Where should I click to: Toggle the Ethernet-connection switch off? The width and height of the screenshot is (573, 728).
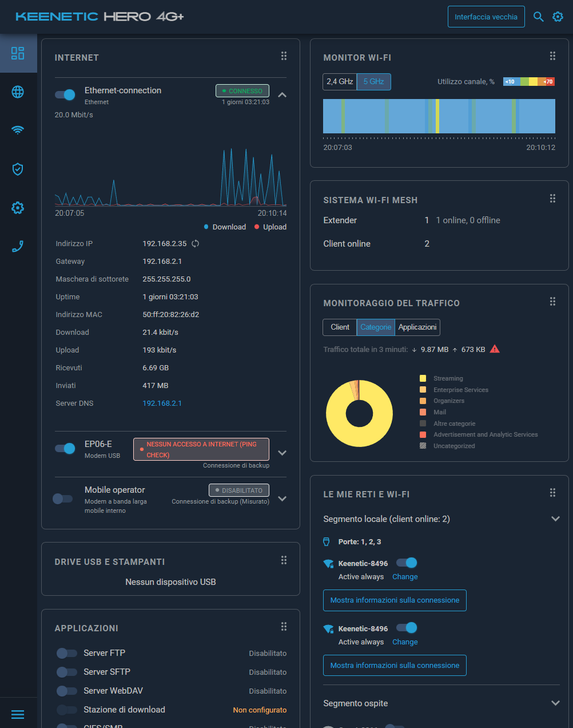tap(65, 95)
